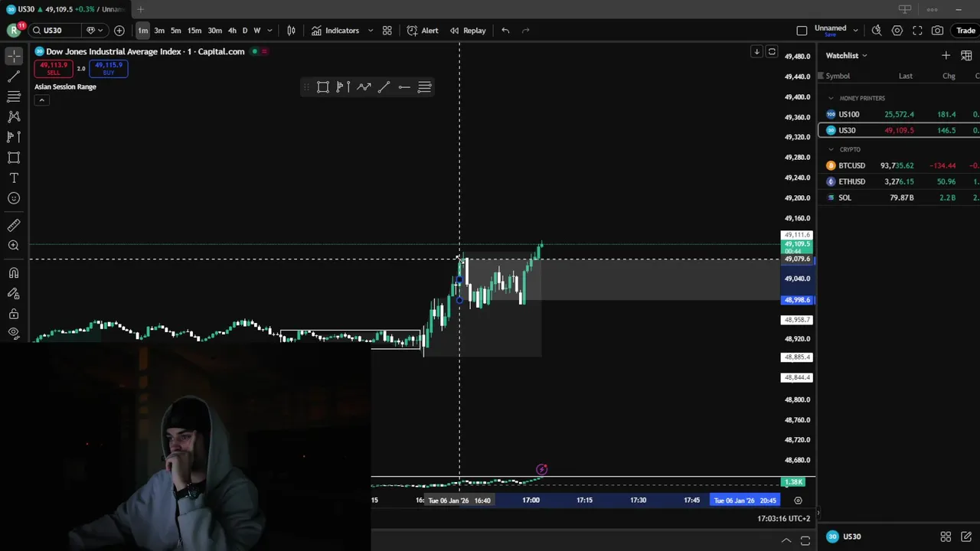The height and width of the screenshot is (551, 980).
Task: Open the browser new tab plus button
Action: 140,9
